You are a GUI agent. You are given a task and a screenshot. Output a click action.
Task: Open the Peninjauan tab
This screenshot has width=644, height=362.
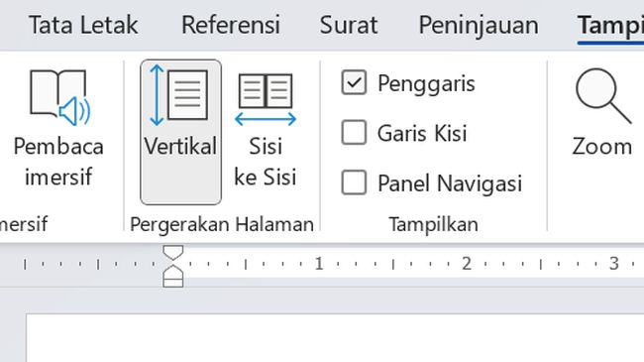click(479, 25)
